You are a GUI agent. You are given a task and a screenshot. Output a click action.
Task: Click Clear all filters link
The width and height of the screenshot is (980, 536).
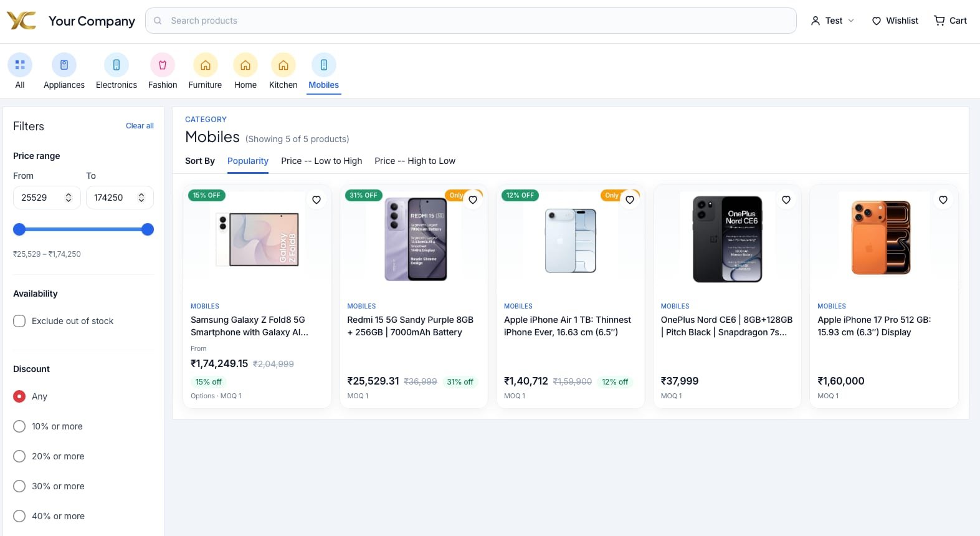coord(140,126)
